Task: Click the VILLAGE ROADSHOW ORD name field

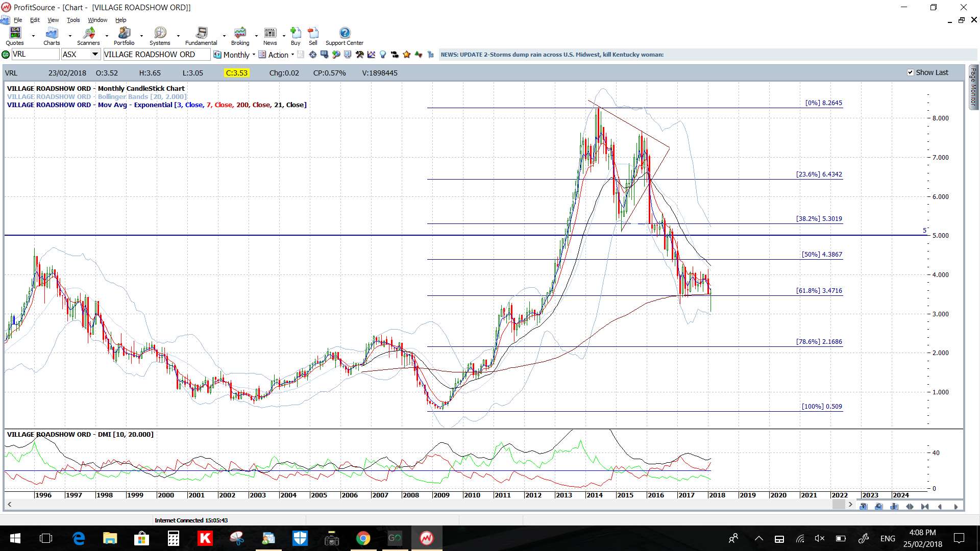Action: (x=157, y=54)
